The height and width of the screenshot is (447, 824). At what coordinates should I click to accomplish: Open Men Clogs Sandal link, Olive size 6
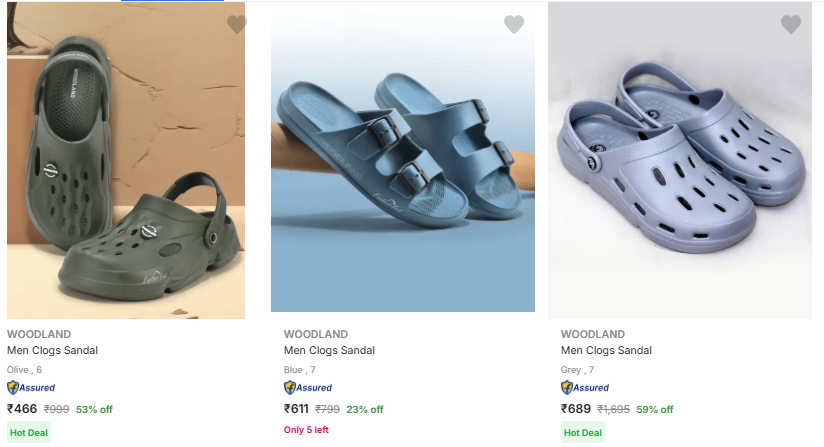(52, 350)
